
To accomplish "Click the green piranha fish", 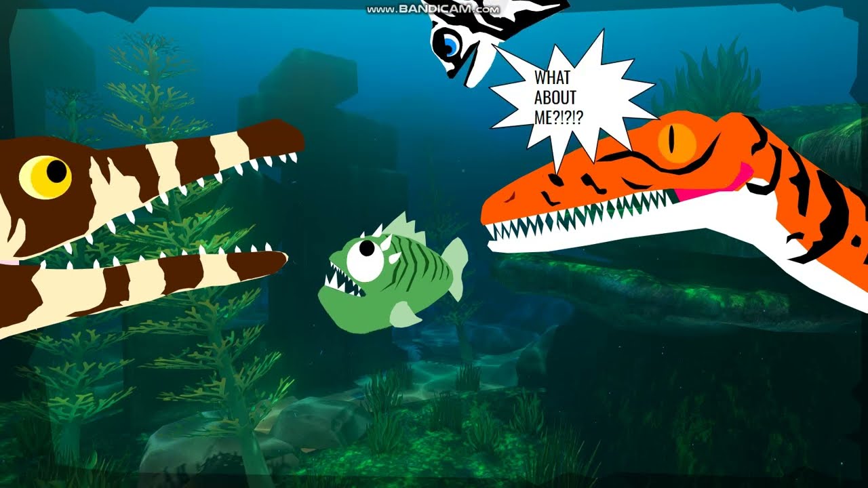I will tap(392, 272).
